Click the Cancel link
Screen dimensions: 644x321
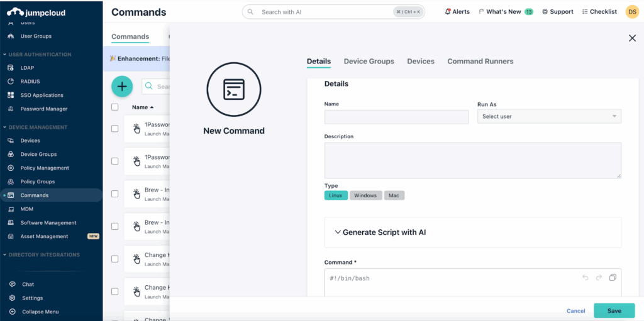click(x=575, y=311)
